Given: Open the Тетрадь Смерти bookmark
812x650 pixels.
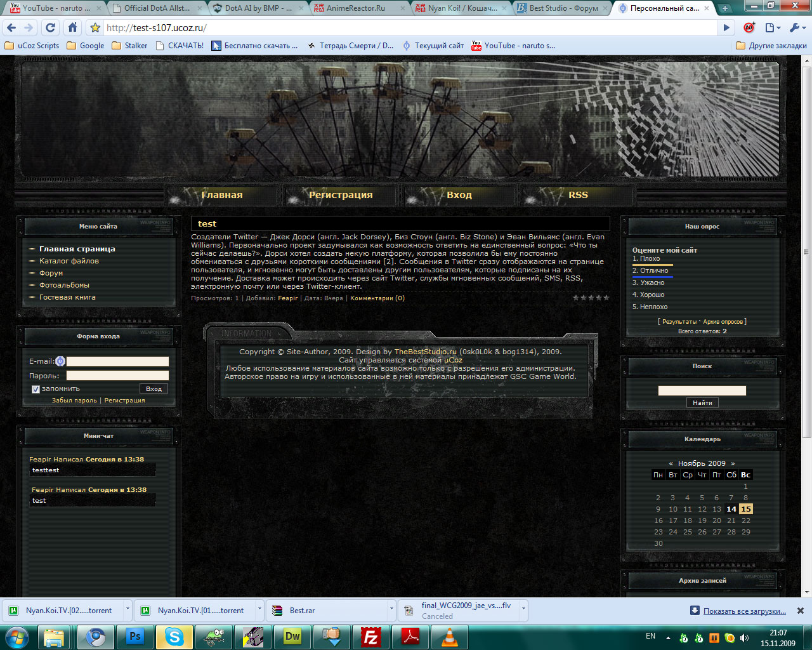Looking at the screenshot, I should click(x=350, y=46).
